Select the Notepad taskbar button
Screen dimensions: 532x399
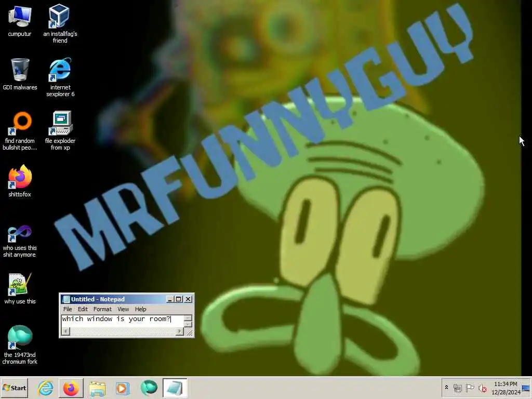[x=175, y=388]
